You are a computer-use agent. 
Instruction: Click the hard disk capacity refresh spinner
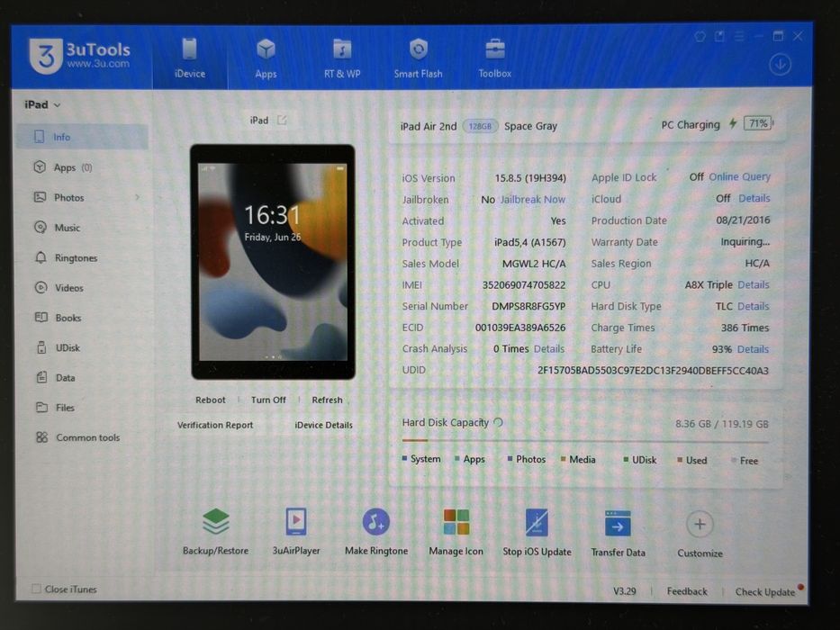tap(498, 422)
